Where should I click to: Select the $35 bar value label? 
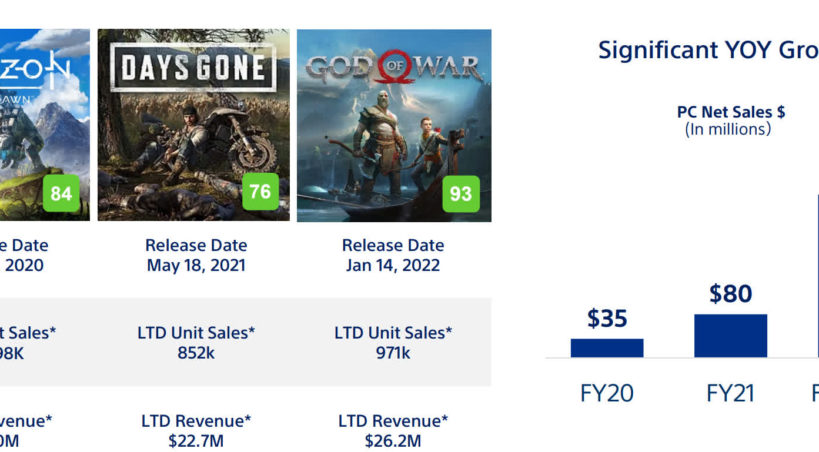tap(607, 318)
